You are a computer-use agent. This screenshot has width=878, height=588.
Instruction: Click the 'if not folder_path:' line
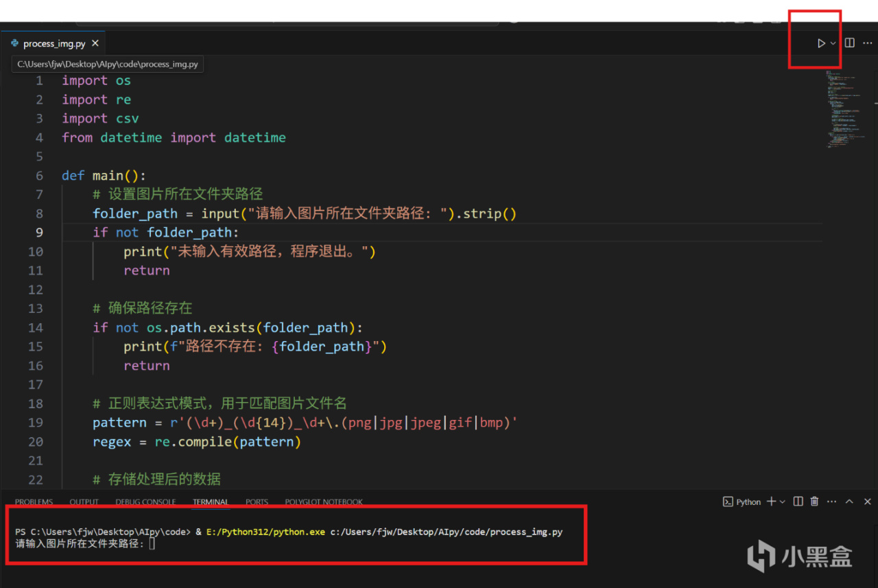(x=166, y=233)
